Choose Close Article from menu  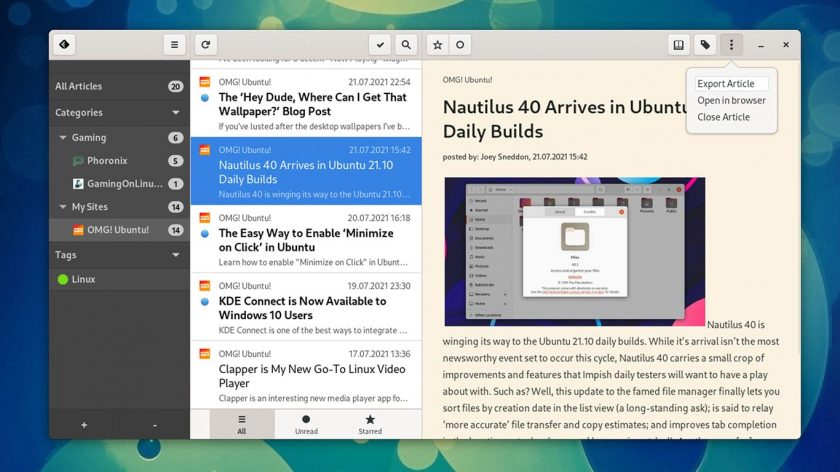pyautogui.click(x=731, y=117)
